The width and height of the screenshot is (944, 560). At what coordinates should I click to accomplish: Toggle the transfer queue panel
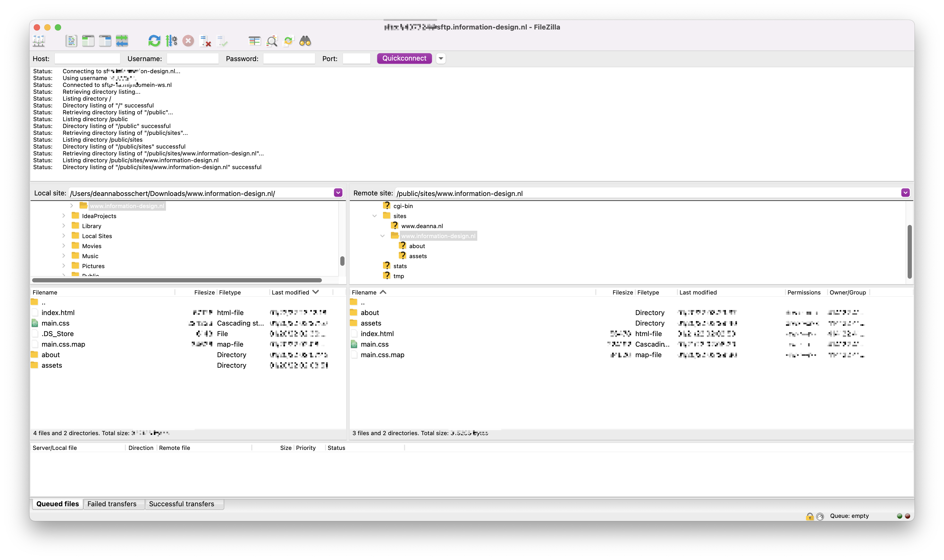tap(122, 41)
